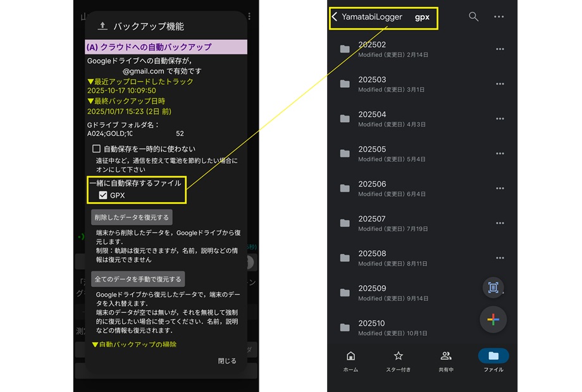This screenshot has width=582, height=392.
Task: Open the upload icon beside バックアップ機能 title
Action: (102, 27)
